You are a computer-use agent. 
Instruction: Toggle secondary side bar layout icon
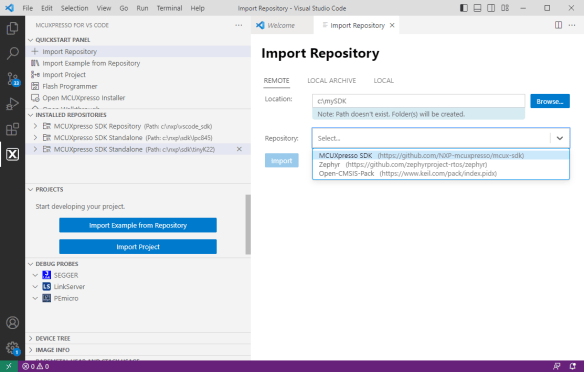(491, 8)
